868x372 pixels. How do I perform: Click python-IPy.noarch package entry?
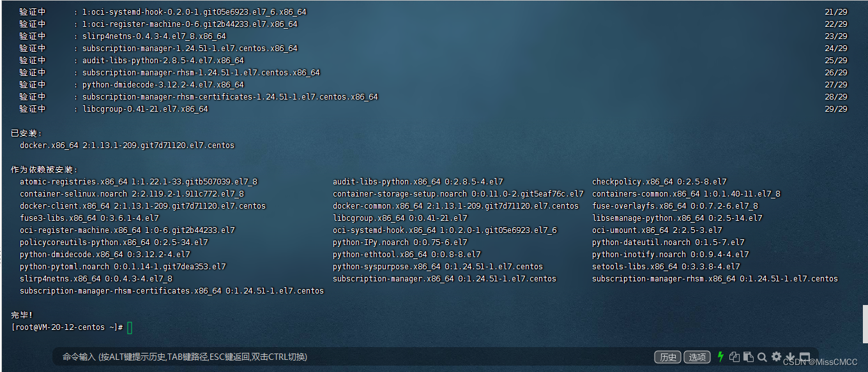coord(400,242)
